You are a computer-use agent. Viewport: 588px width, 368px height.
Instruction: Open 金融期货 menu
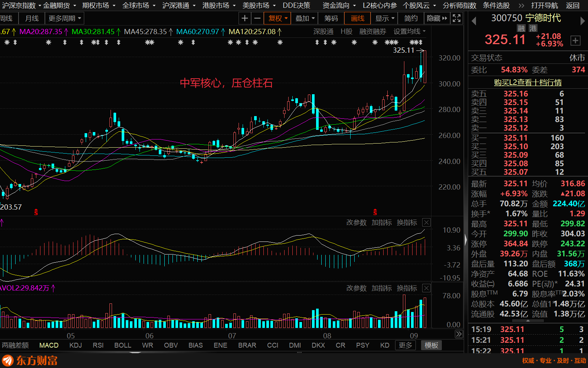pyautogui.click(x=59, y=6)
